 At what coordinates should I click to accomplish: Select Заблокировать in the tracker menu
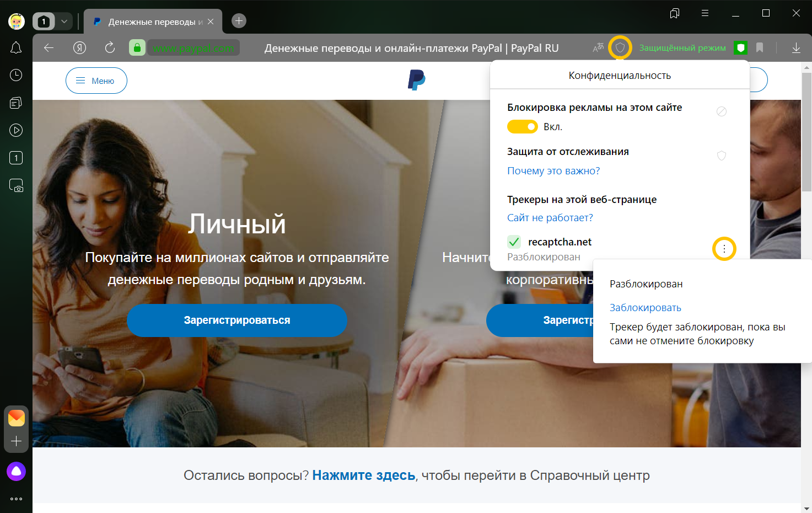(x=646, y=308)
